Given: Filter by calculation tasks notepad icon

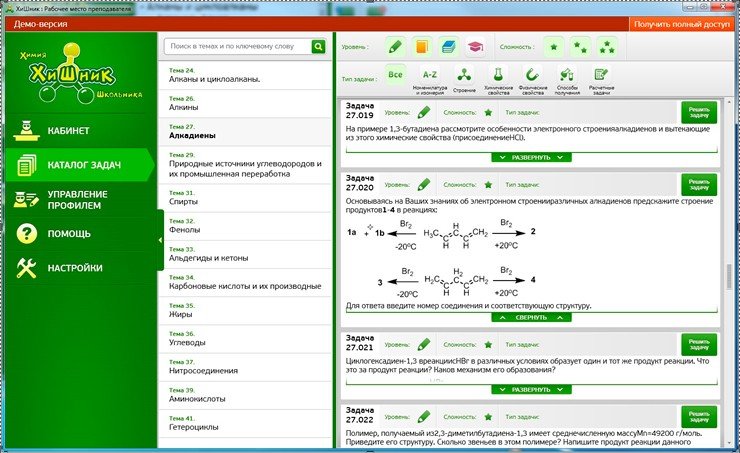Looking at the screenshot, I should pos(601,79).
